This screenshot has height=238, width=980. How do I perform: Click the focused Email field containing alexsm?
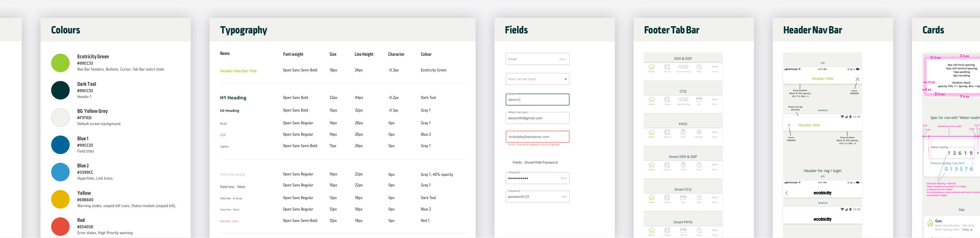pos(537,100)
